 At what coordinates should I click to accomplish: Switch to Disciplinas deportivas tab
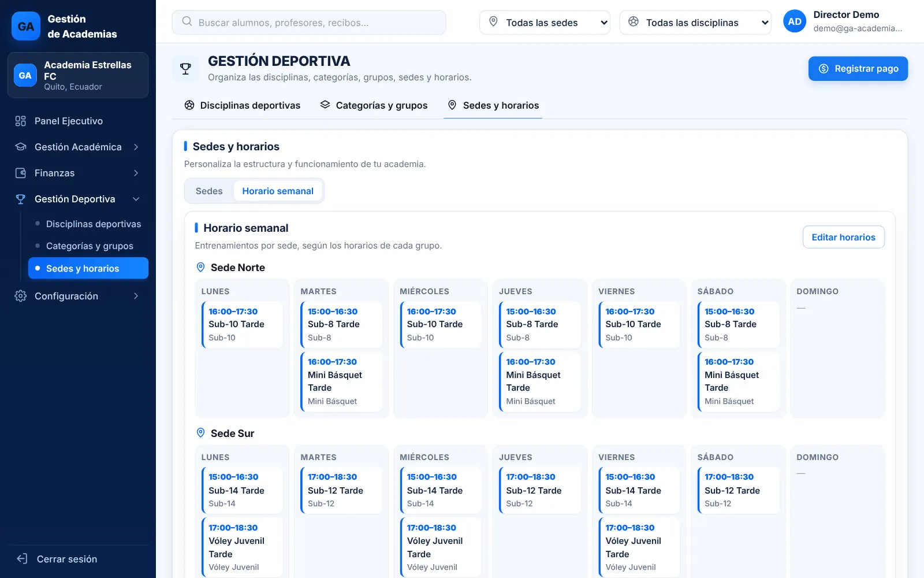click(x=243, y=105)
